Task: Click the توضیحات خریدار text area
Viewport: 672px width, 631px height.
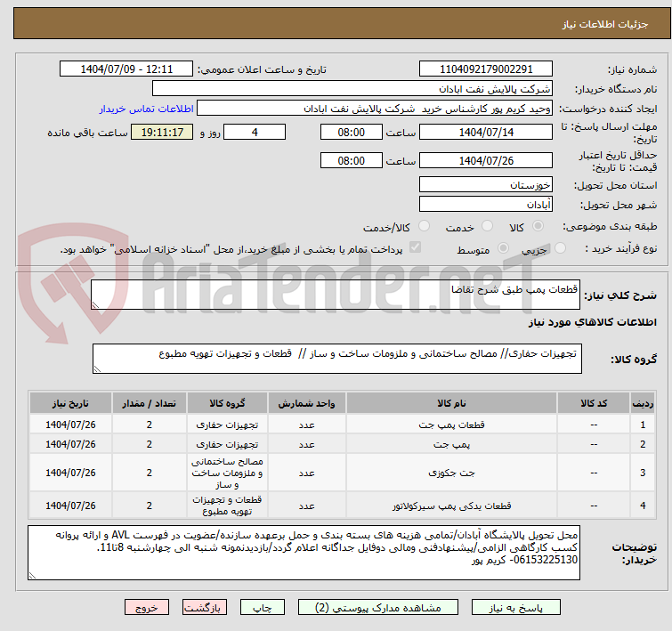Action: tap(304, 553)
